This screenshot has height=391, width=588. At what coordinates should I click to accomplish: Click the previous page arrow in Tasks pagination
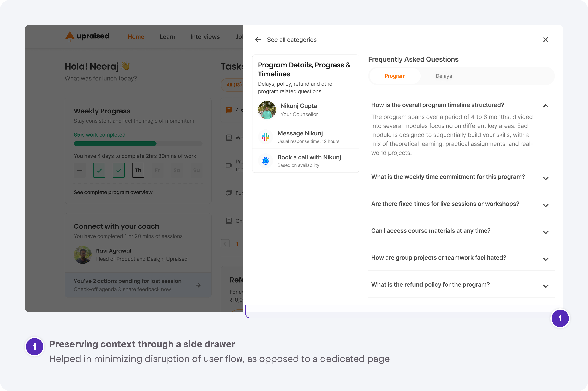(x=225, y=244)
